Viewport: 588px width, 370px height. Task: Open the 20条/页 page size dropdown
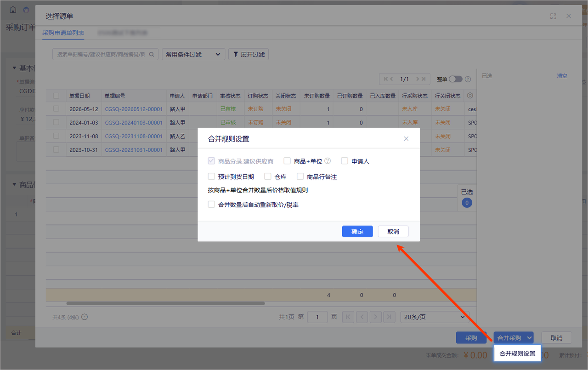pyautogui.click(x=435, y=317)
